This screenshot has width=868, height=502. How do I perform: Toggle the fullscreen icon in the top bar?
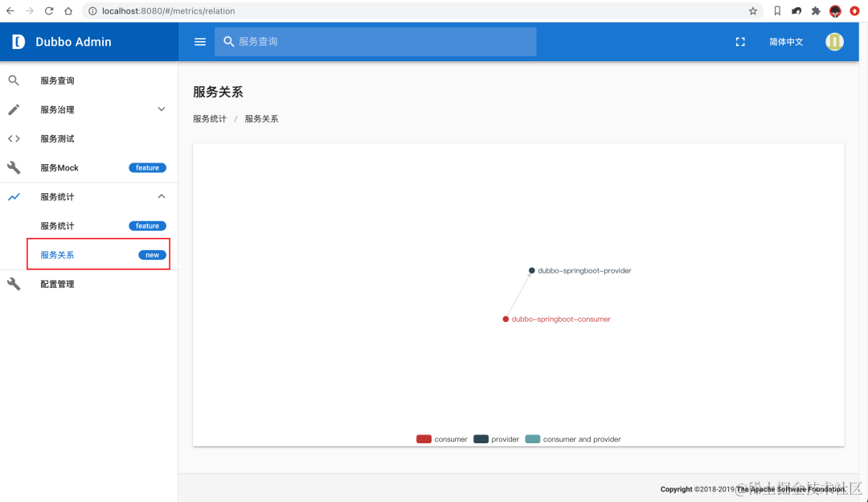coord(740,41)
